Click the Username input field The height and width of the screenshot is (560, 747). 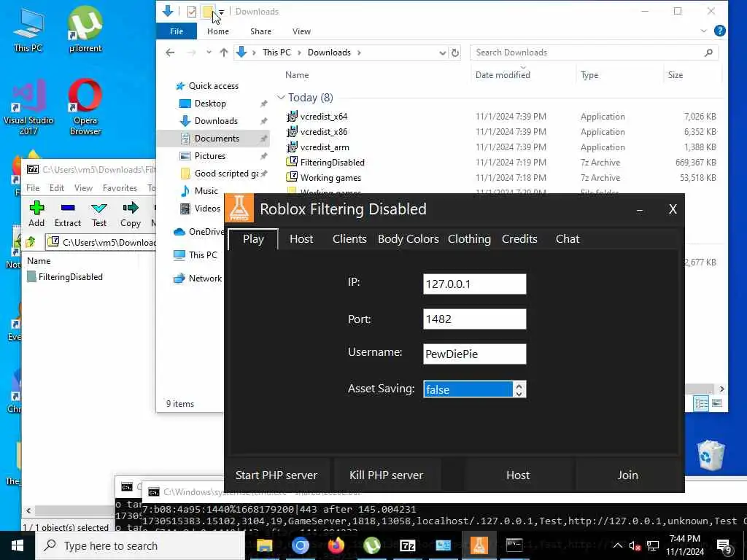[474, 354]
